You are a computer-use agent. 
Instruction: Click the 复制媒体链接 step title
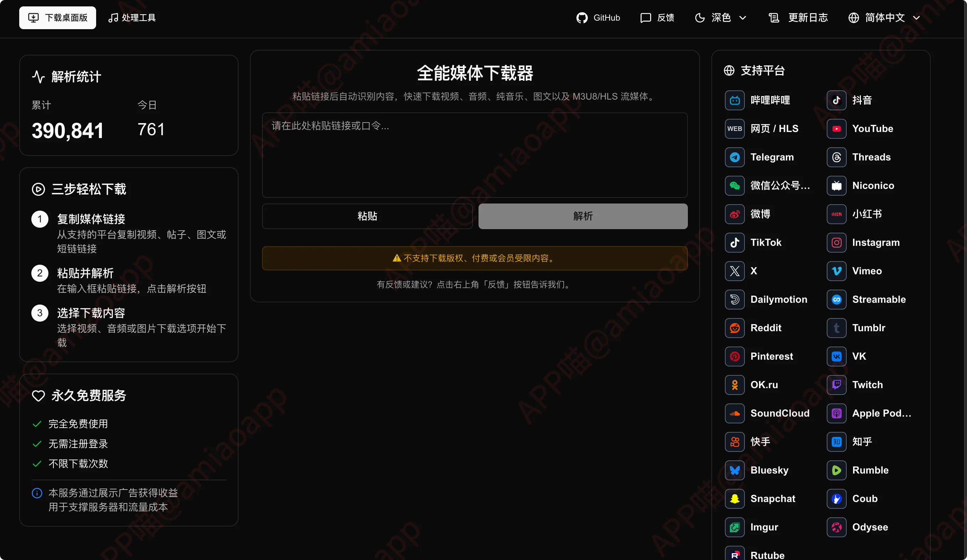pyautogui.click(x=91, y=219)
